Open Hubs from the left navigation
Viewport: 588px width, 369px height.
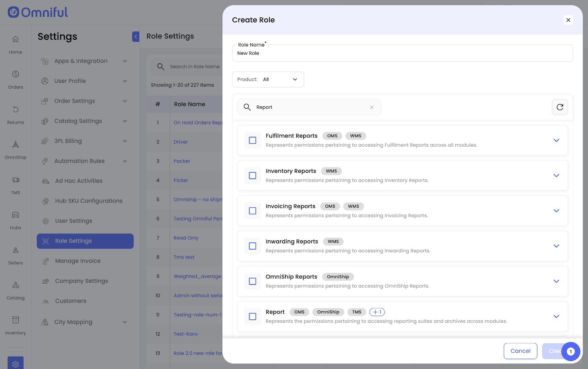(x=15, y=220)
